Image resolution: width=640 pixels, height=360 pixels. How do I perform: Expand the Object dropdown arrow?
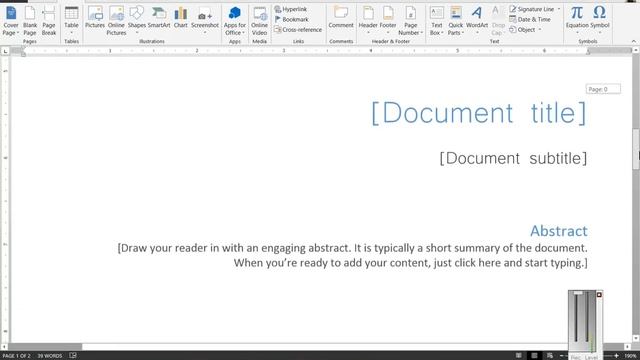(x=540, y=29)
